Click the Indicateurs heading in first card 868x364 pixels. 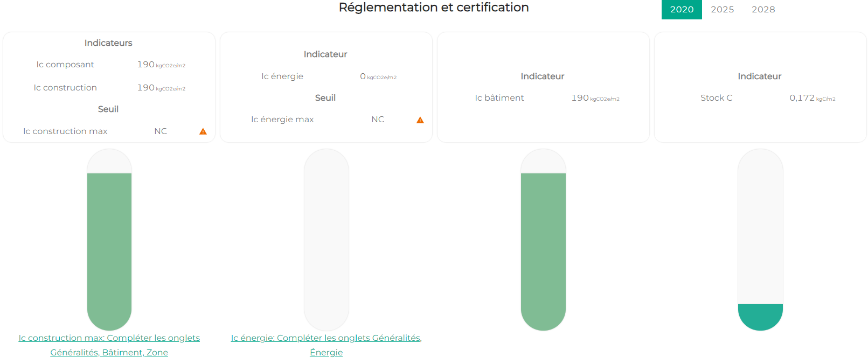coord(108,43)
